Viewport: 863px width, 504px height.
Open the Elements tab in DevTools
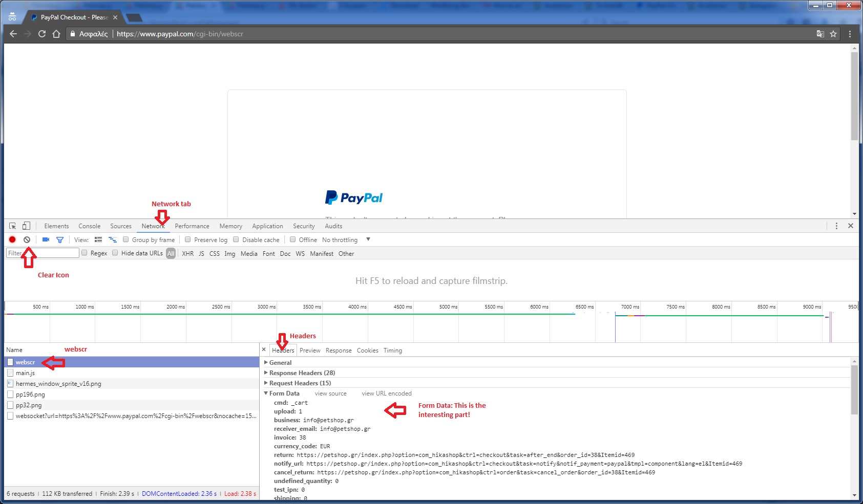tap(56, 226)
